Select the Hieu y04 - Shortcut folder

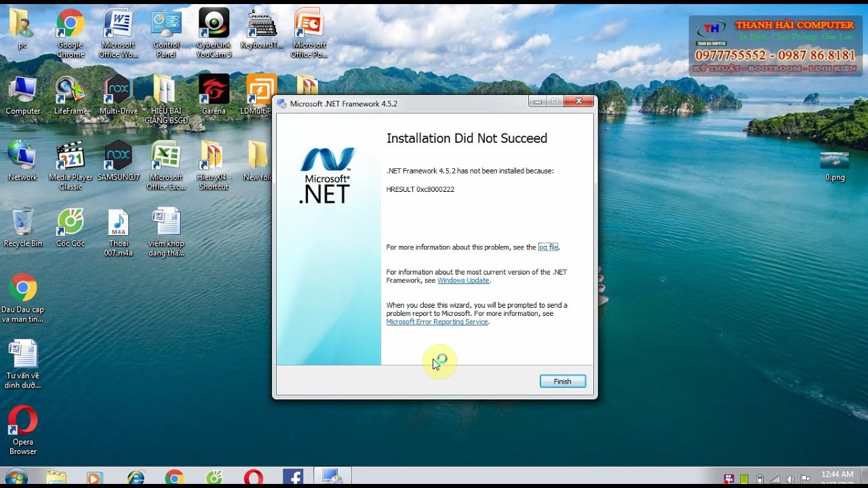point(214,166)
